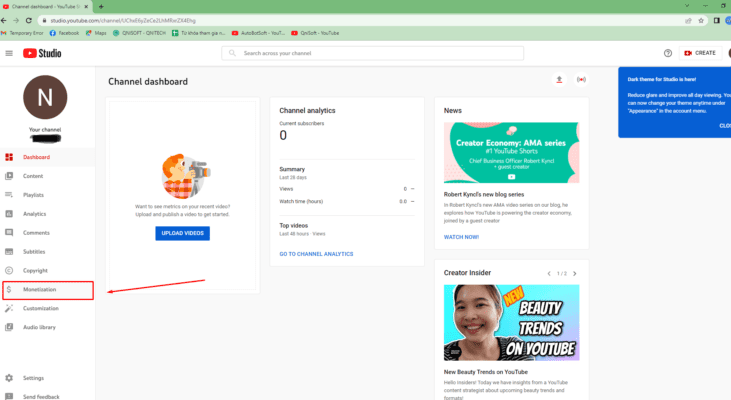Open the Customization sidebar item
Viewport: 731px width, 400px height.
point(48,309)
